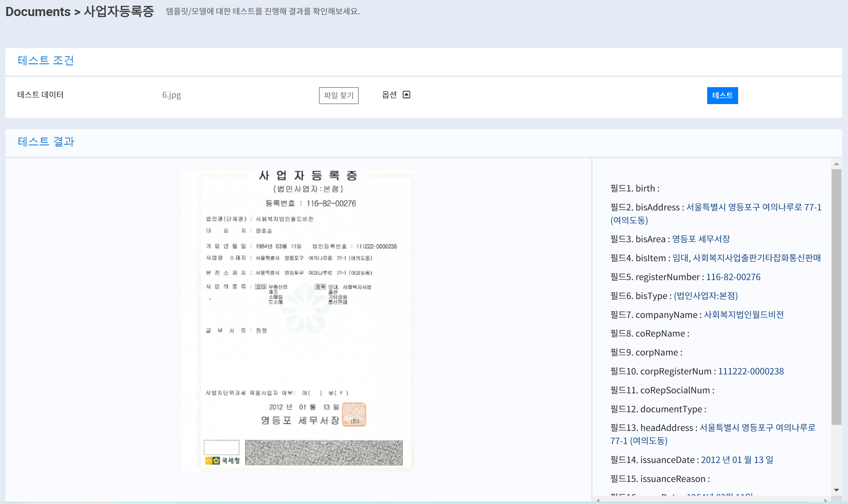Click the results panel scroll up arrow

[x=837, y=164]
